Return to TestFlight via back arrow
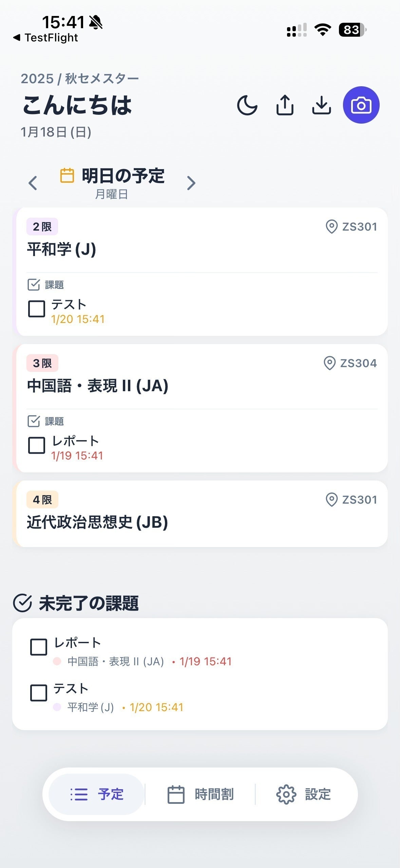Screen dimensions: 400x868 click(x=16, y=37)
